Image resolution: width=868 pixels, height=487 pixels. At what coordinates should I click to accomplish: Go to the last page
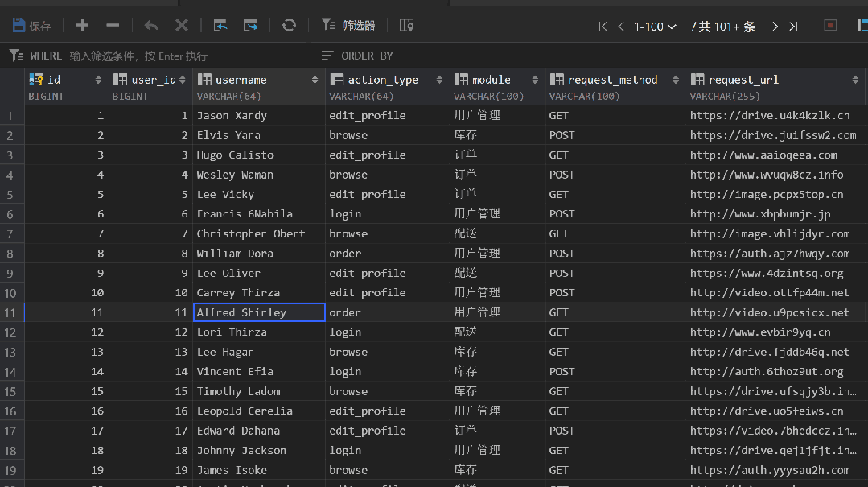pos(794,26)
